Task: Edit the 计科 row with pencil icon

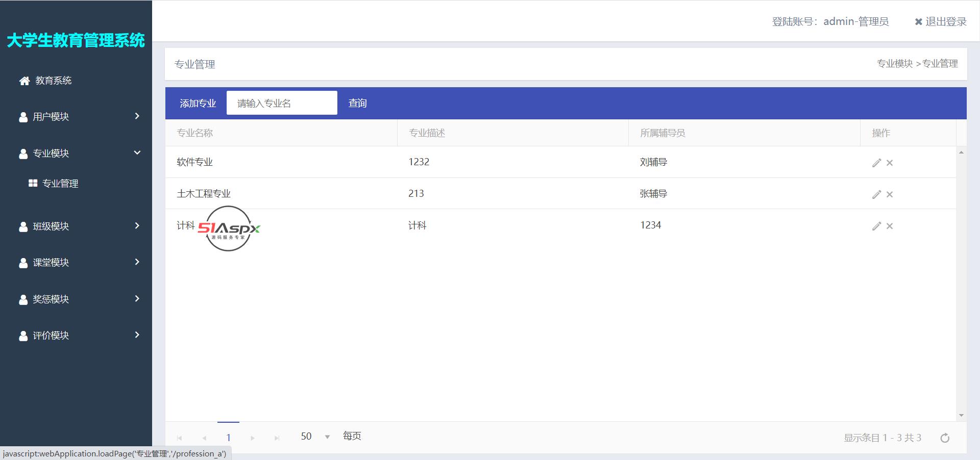Action: [x=876, y=226]
